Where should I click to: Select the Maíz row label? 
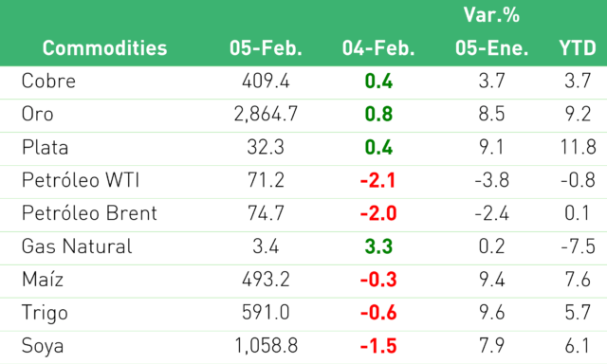tap(42, 280)
